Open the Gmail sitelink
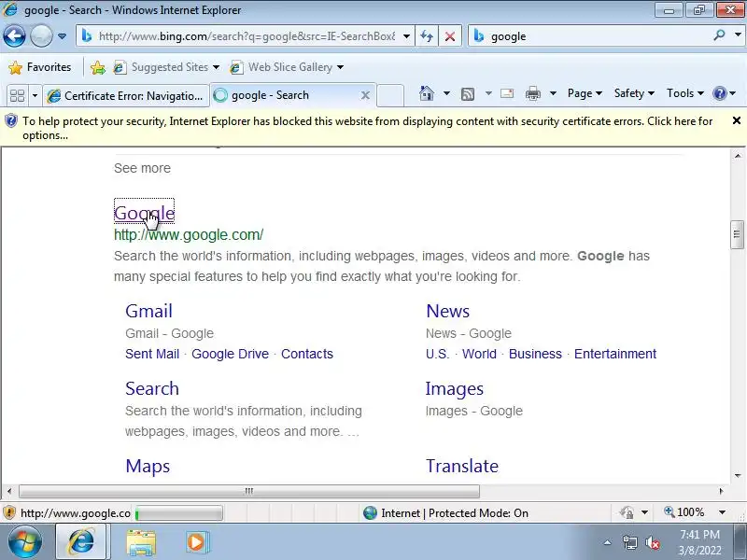The height and width of the screenshot is (560, 747). (148, 311)
